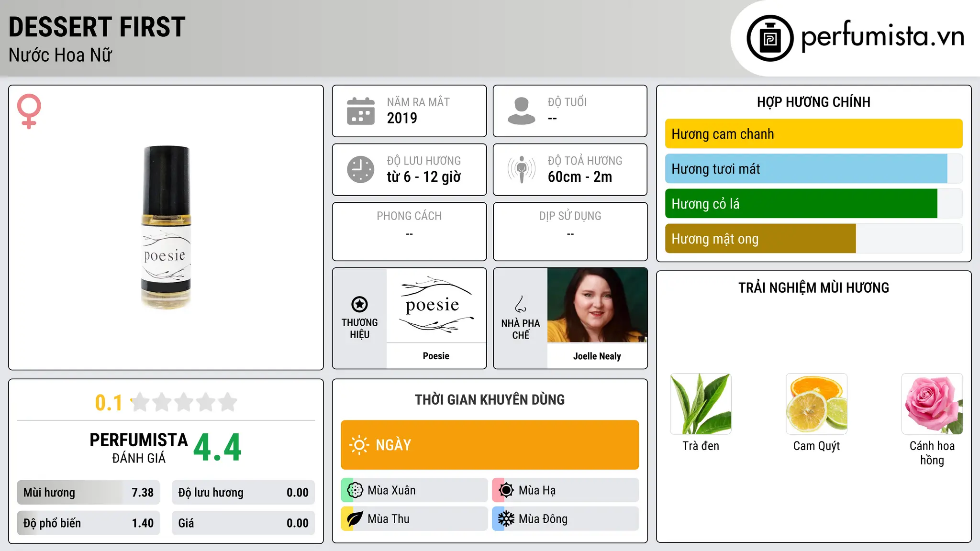Screen dimensions: 980x551
Task: Select the Mùa Xuân season button
Action: (x=414, y=490)
